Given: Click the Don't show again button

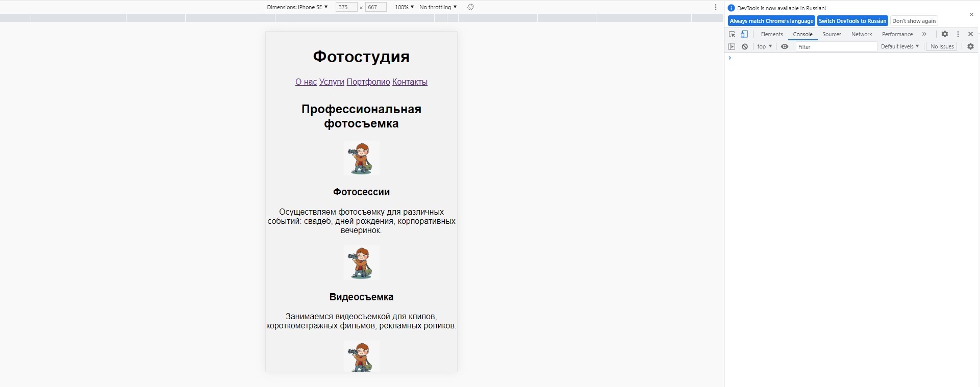Looking at the screenshot, I should click(914, 21).
